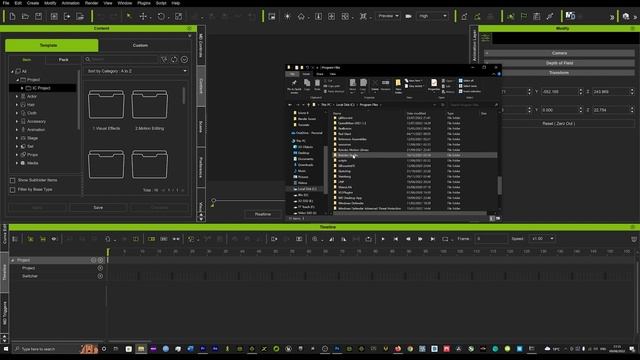Expand the Accessory tree node
Viewport: 640px width, 360px height.
[x=17, y=121]
